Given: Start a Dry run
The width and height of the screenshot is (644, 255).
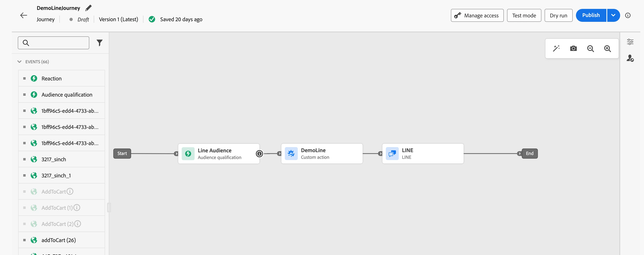Looking at the screenshot, I should pyautogui.click(x=558, y=16).
